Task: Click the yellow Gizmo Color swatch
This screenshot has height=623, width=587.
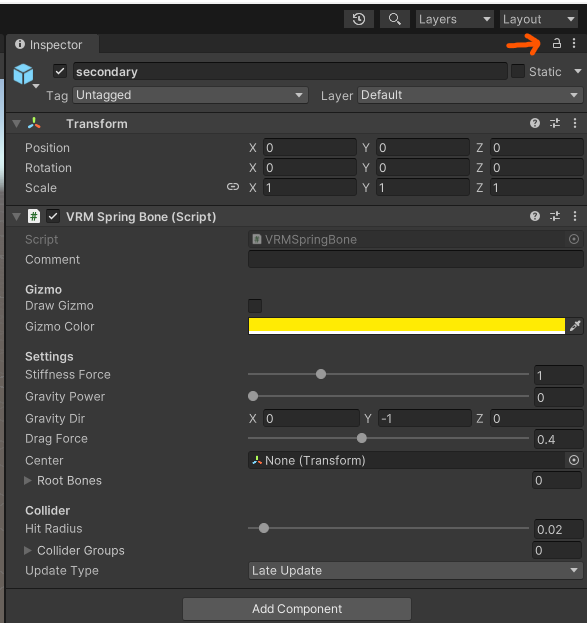Action: [407, 326]
